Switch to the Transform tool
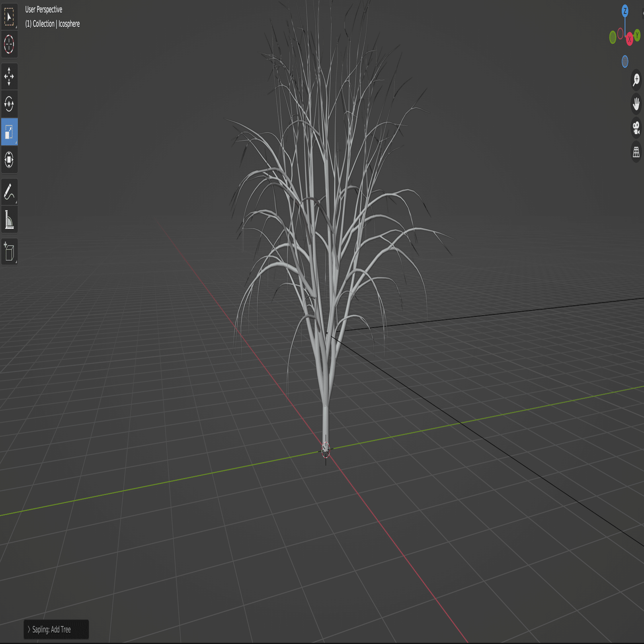This screenshot has height=644, width=644. (x=9, y=160)
